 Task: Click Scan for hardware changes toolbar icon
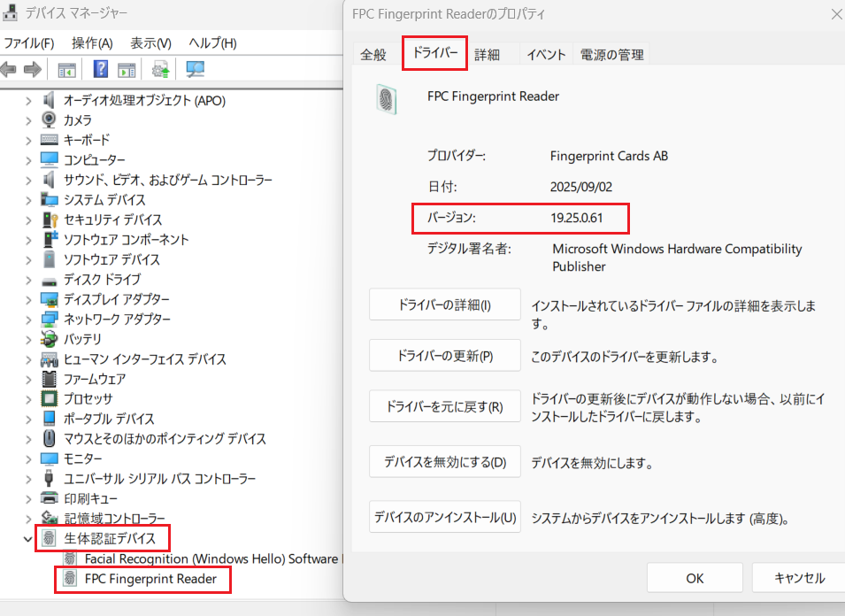(x=196, y=70)
